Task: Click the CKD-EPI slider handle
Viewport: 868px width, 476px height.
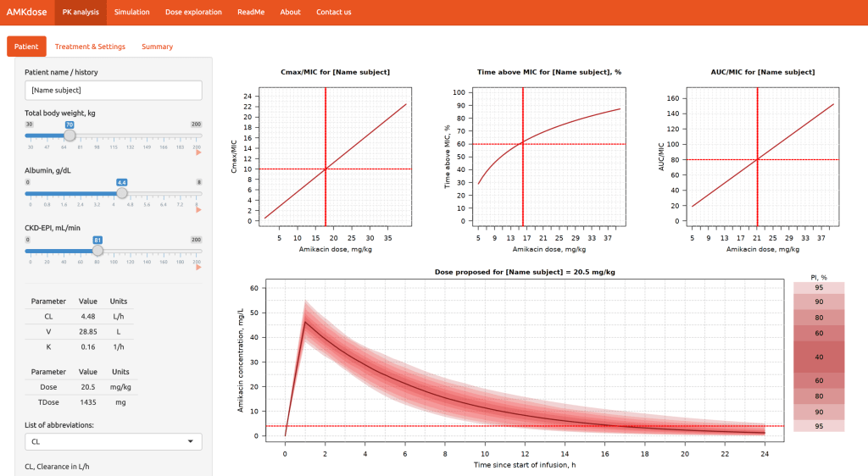Action: [x=98, y=251]
